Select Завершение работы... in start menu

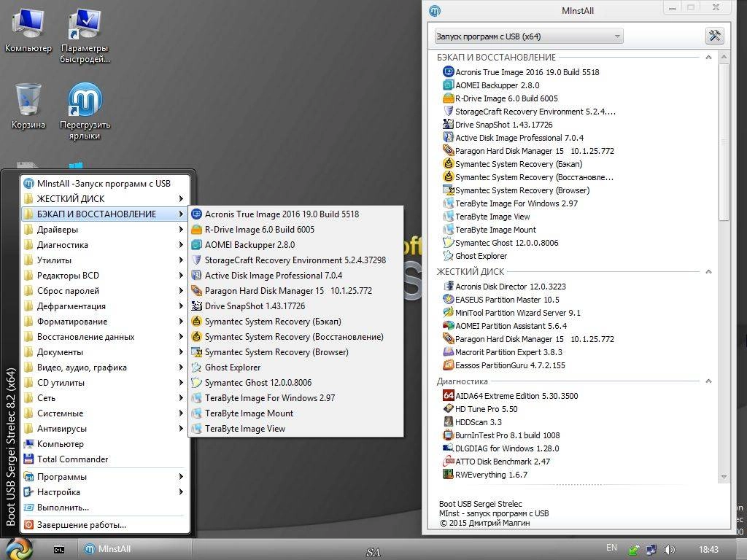coord(104,525)
